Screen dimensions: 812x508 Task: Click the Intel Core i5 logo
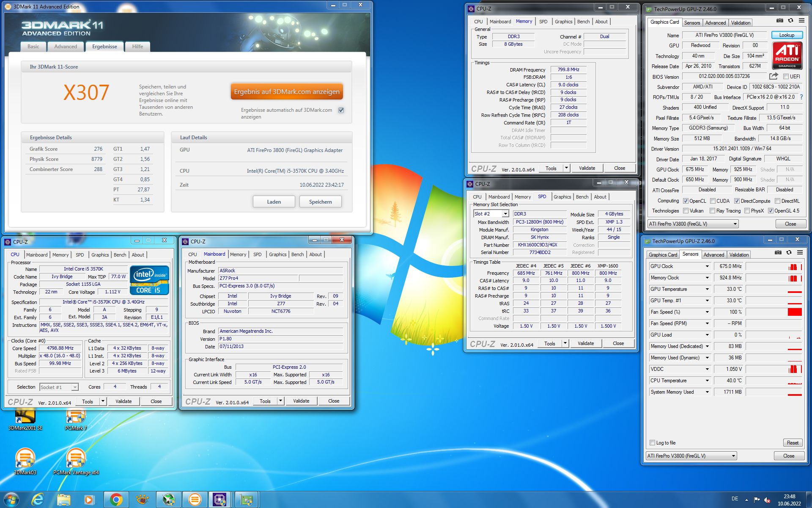click(x=150, y=280)
